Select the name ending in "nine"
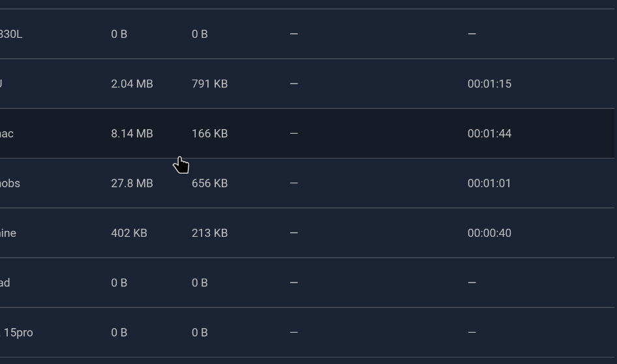The height and width of the screenshot is (364, 617). click(x=8, y=233)
